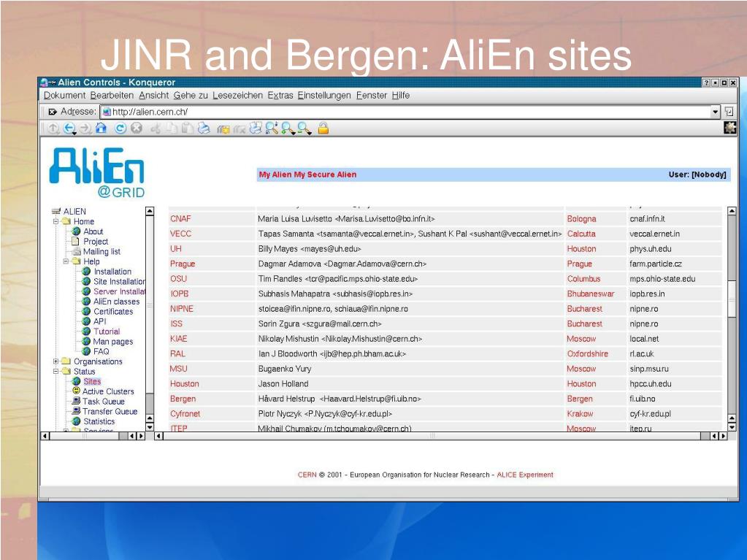Image resolution: width=747 pixels, height=560 pixels.
Task: Collapse the Help tree folder
Action: pos(66,261)
